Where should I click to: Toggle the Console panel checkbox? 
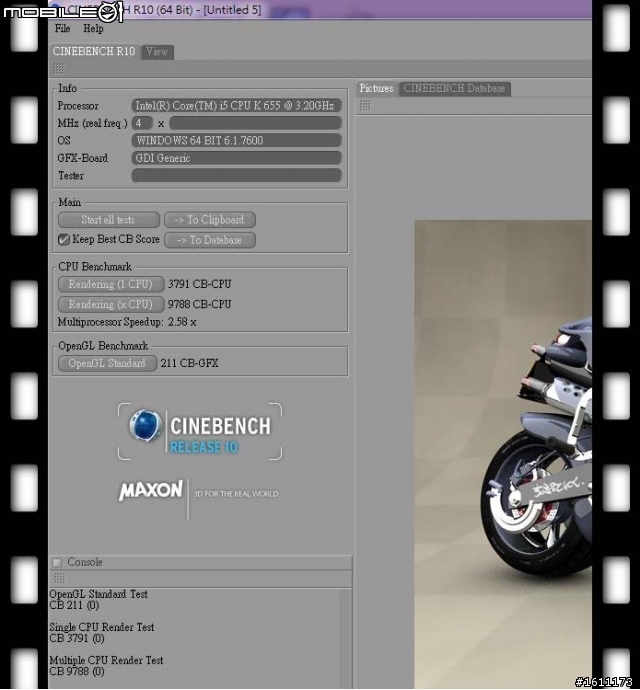coord(57,562)
